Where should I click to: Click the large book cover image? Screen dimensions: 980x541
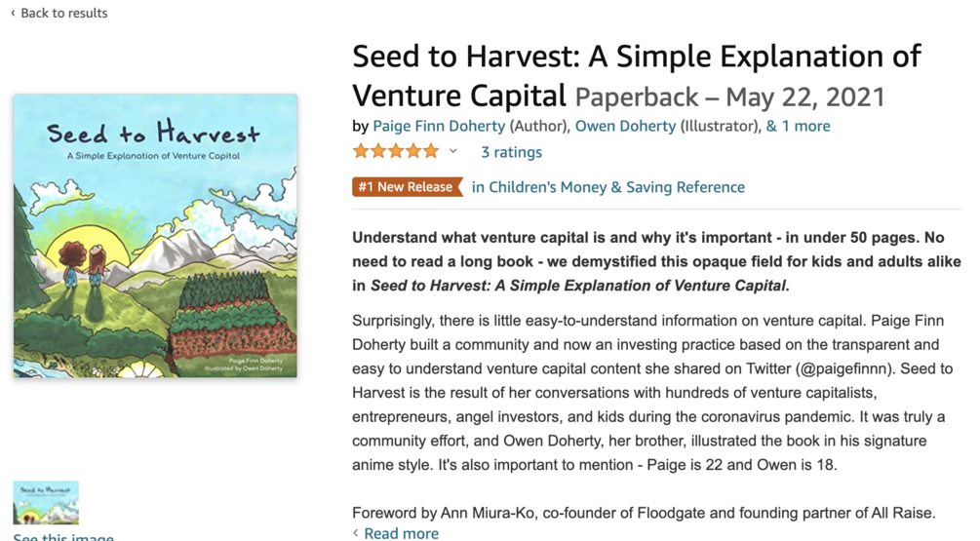click(155, 236)
